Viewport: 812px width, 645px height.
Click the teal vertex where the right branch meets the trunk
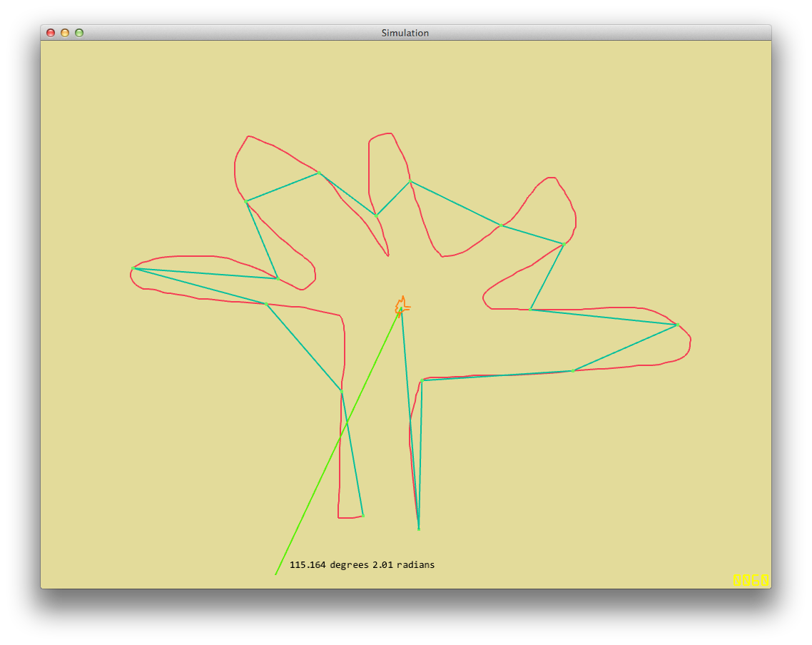click(422, 380)
